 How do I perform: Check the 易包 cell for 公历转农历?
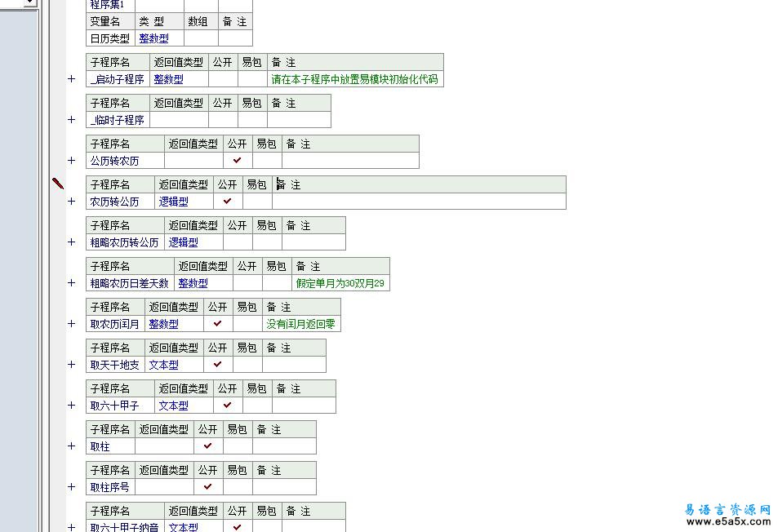(x=267, y=161)
